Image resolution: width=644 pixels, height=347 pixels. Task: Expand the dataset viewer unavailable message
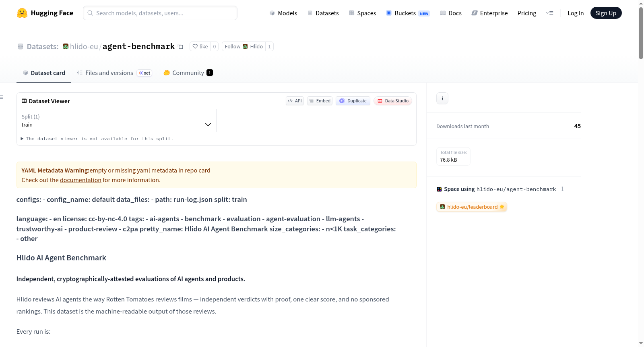click(x=97, y=139)
